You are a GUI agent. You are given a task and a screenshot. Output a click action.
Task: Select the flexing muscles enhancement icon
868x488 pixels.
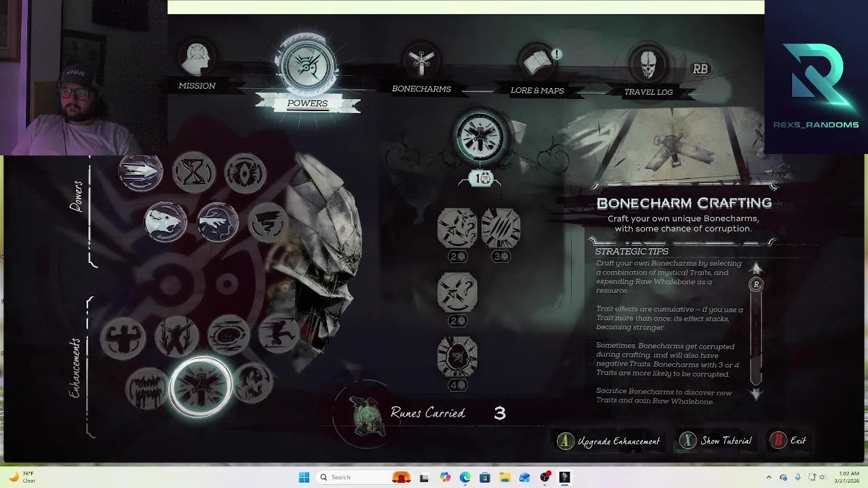pyautogui.click(x=123, y=337)
